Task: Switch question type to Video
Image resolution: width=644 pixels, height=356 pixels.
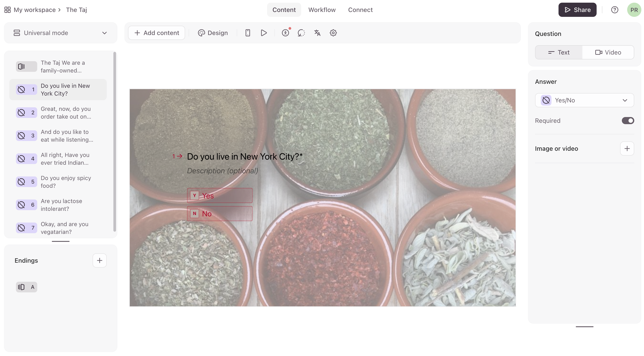Action: tap(608, 52)
